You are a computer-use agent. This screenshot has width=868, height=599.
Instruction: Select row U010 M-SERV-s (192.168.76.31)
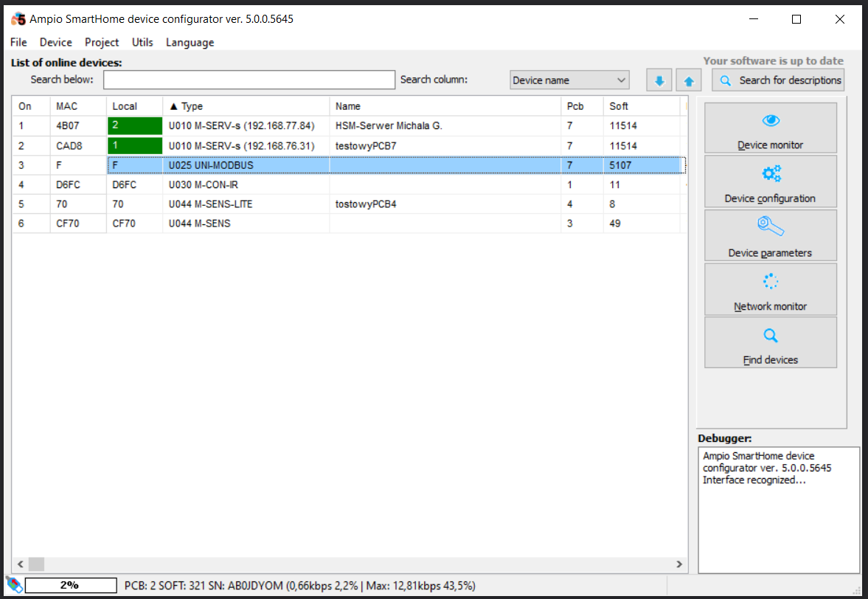point(349,145)
